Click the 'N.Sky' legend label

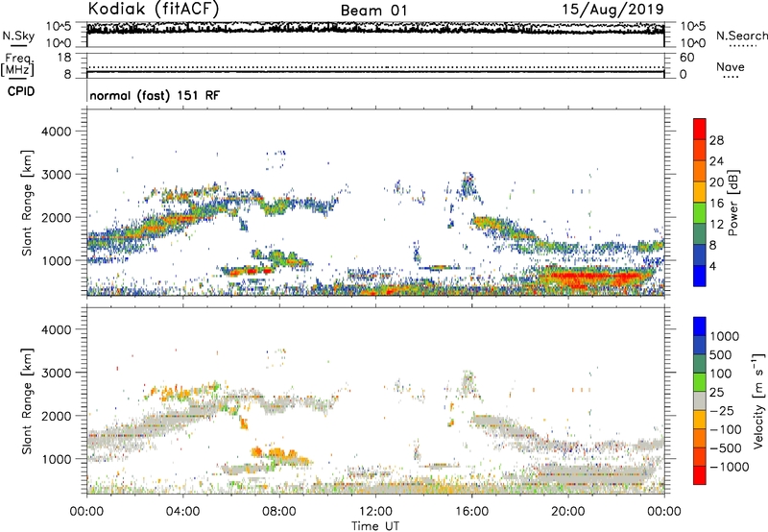(x=18, y=36)
